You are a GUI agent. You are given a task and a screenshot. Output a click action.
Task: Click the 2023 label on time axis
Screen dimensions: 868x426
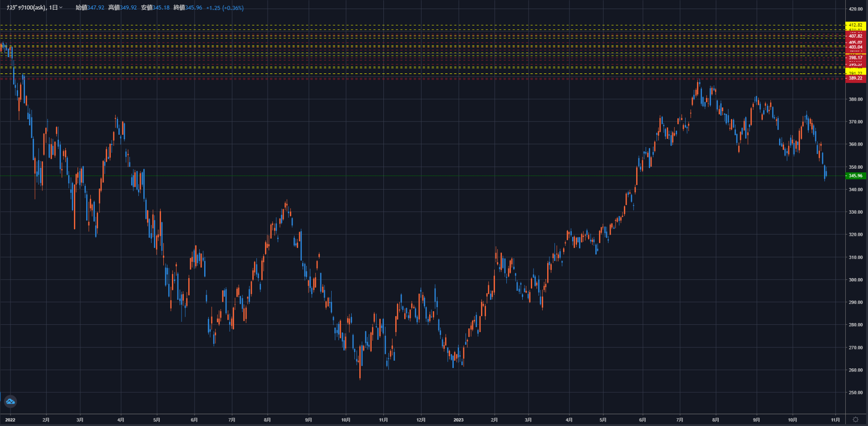click(458, 420)
